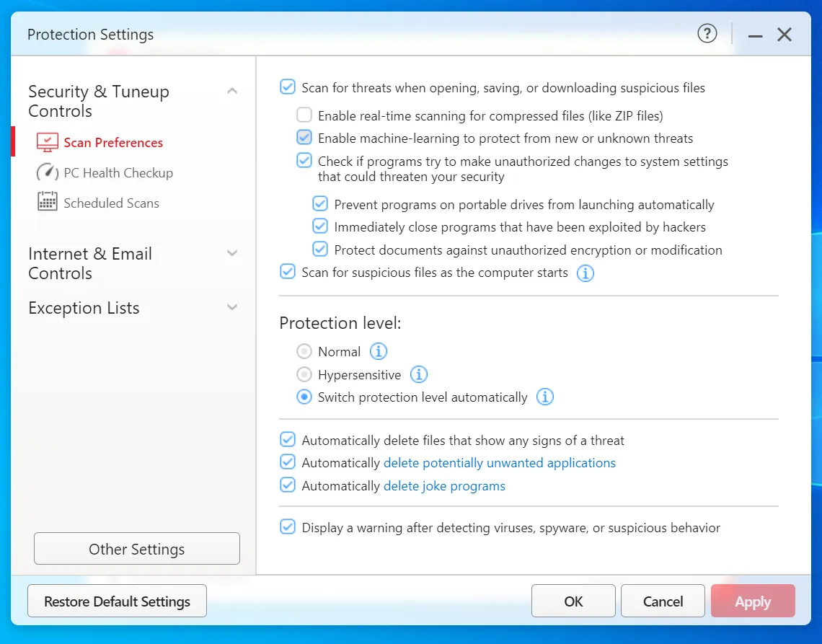Show info for automatic protection level switching

pos(545,397)
